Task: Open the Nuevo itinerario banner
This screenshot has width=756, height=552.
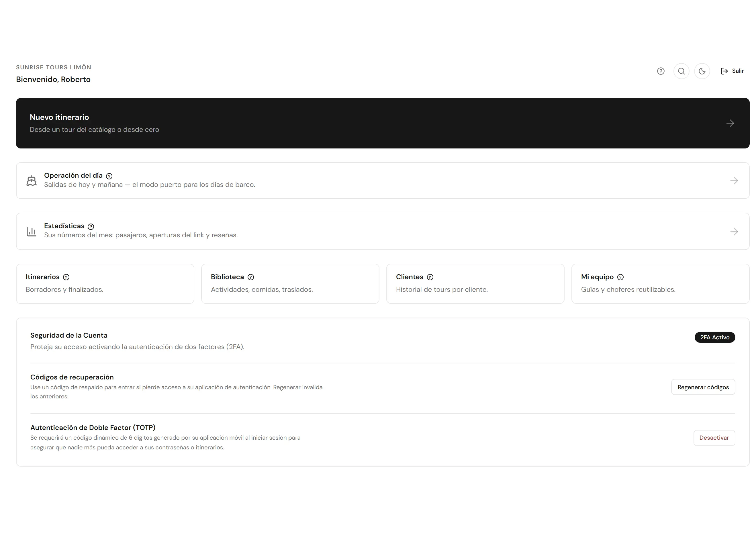Action: tap(383, 123)
